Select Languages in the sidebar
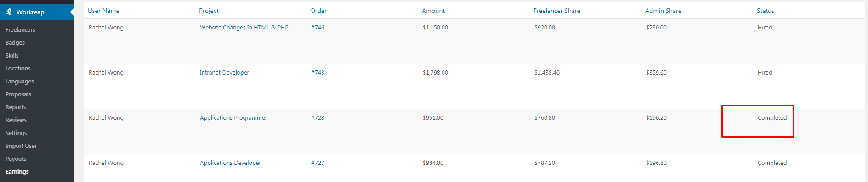This screenshot has width=868, height=182. [x=20, y=81]
